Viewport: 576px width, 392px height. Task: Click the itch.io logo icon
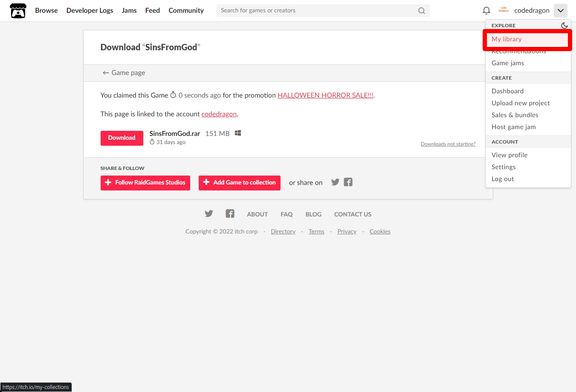[x=18, y=11]
